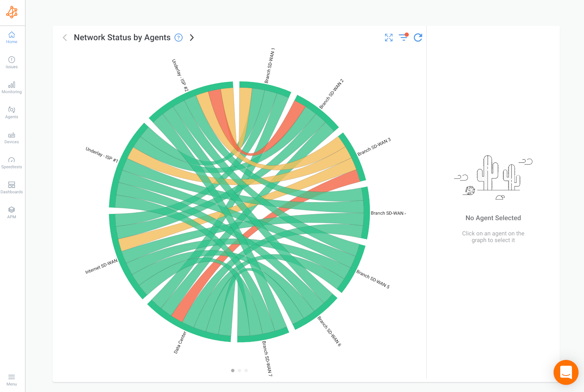Click the orange app logo
The width and height of the screenshot is (584, 392).
tap(12, 12)
